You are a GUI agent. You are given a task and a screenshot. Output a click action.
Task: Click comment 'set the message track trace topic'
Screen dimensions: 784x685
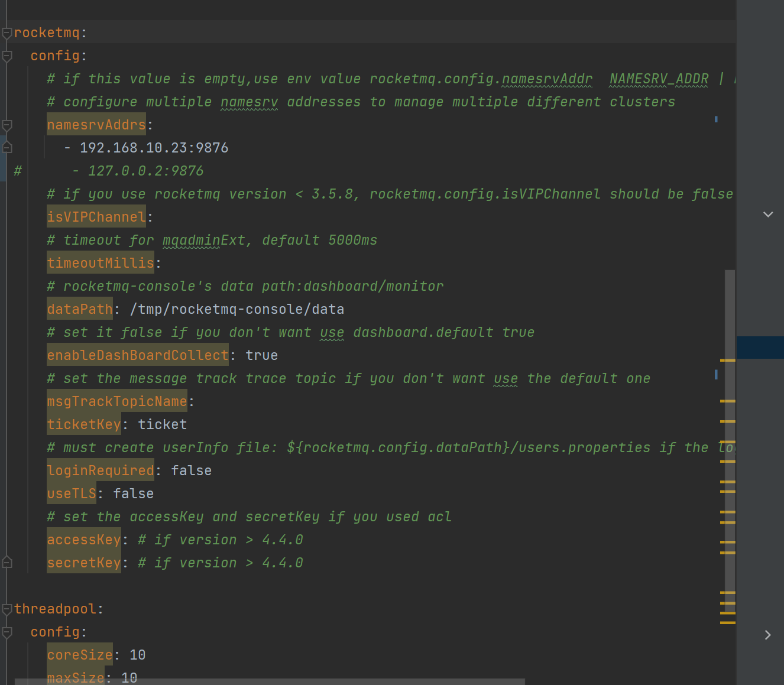click(x=349, y=378)
